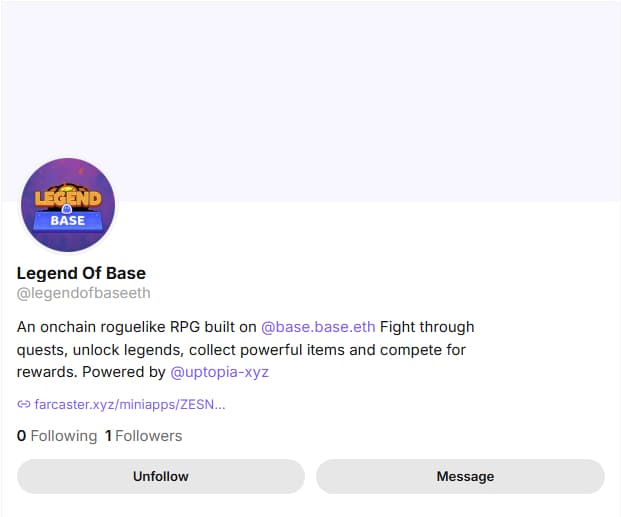
Task: Click the Legend Of Base profile avatar
Action: pyautogui.click(x=68, y=206)
